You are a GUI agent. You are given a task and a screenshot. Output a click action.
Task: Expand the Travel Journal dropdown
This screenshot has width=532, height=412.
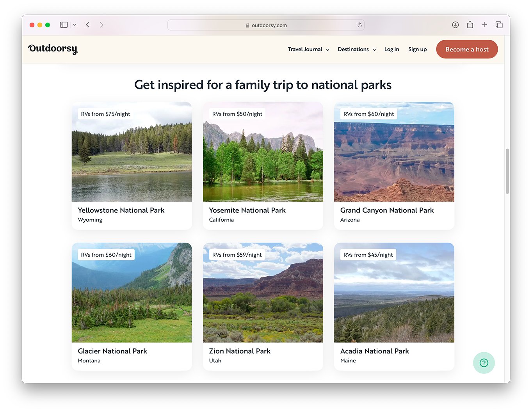coord(308,50)
